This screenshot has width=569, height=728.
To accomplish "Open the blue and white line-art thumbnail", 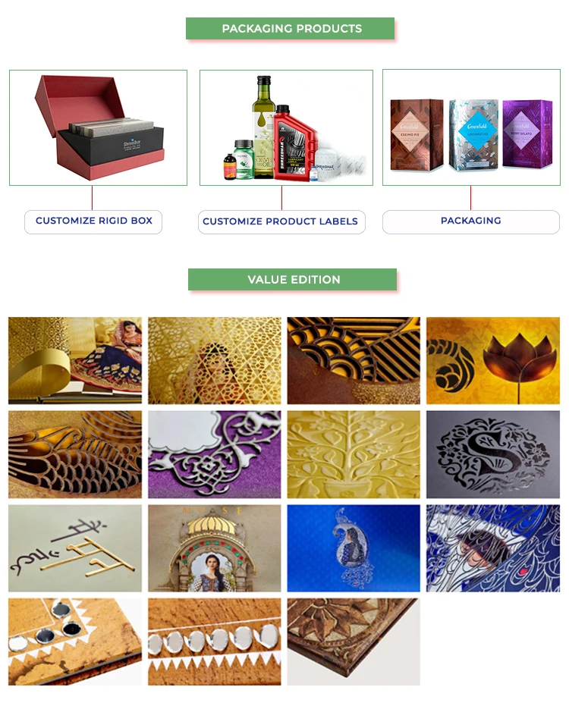I will (493, 548).
